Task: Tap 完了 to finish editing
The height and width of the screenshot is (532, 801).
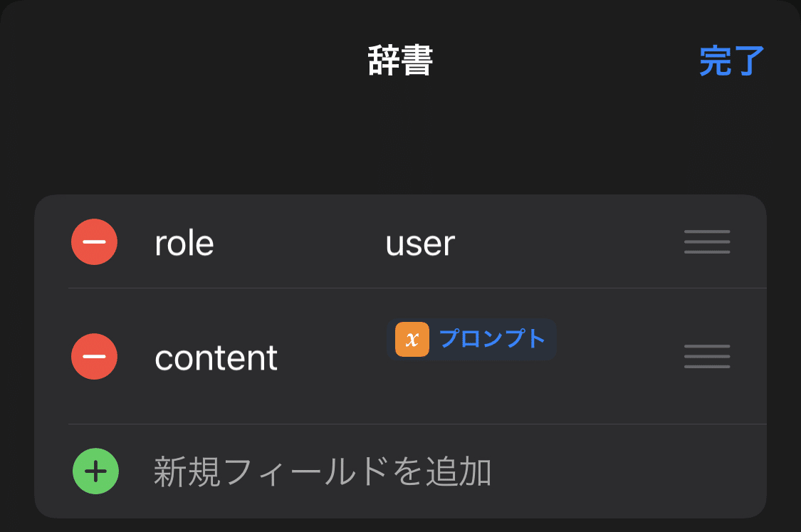Action: pos(731,61)
